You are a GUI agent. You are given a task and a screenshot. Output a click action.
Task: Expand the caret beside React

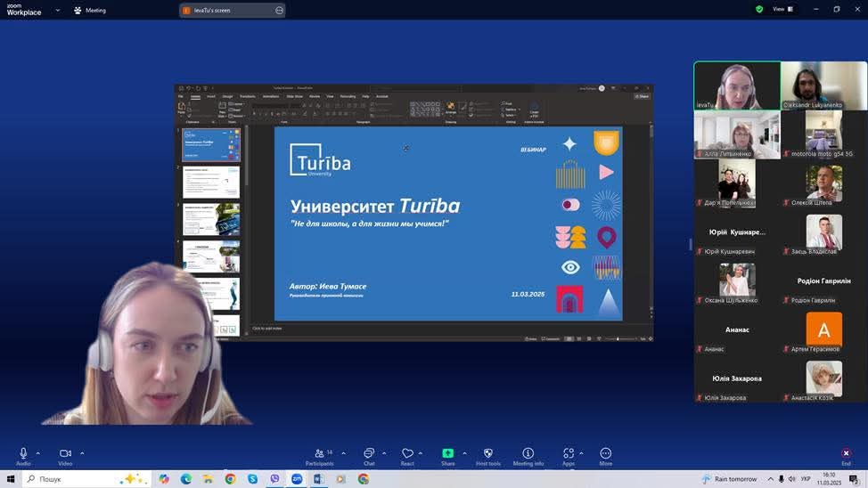point(421,453)
